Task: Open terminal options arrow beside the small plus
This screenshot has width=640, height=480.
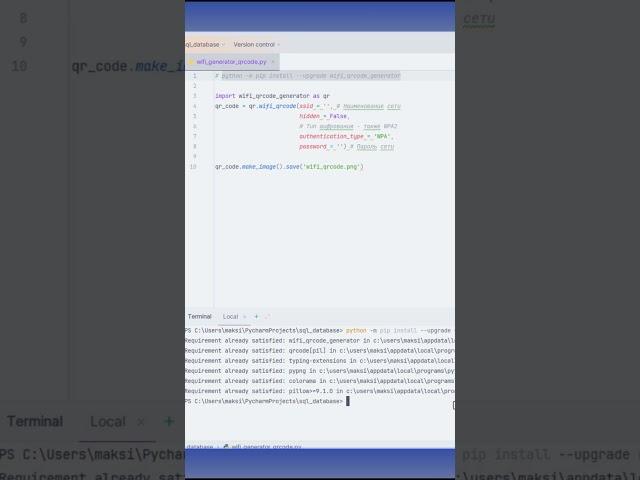Action: [x=266, y=316]
